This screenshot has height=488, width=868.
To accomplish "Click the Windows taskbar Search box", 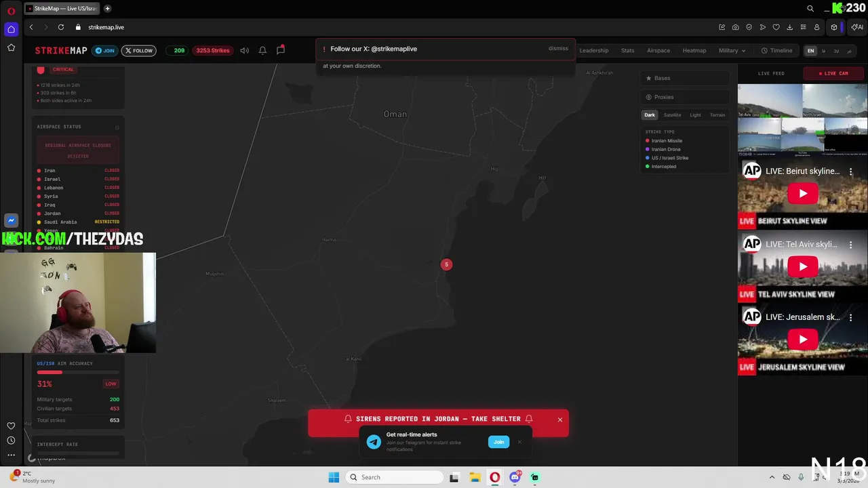I will (x=395, y=477).
